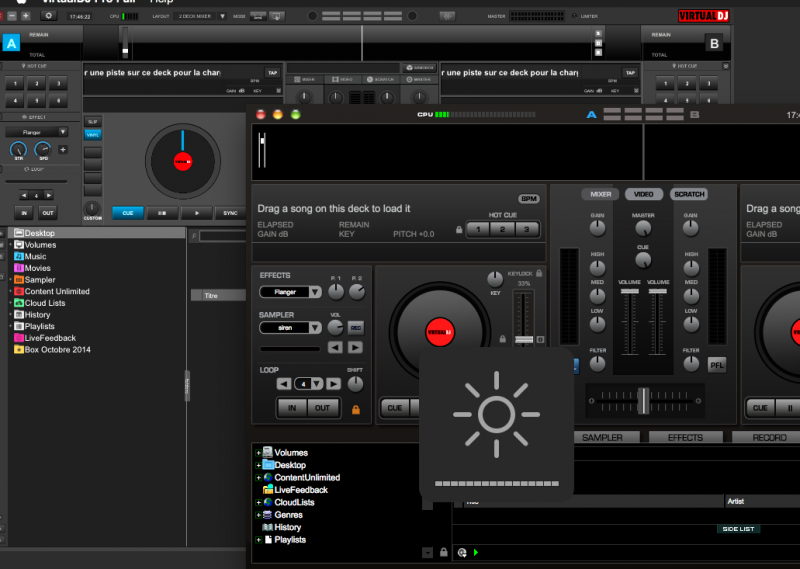Image resolution: width=800 pixels, height=569 pixels.
Task: Toggle VINYL mode on deck A
Action: pyautogui.click(x=93, y=134)
